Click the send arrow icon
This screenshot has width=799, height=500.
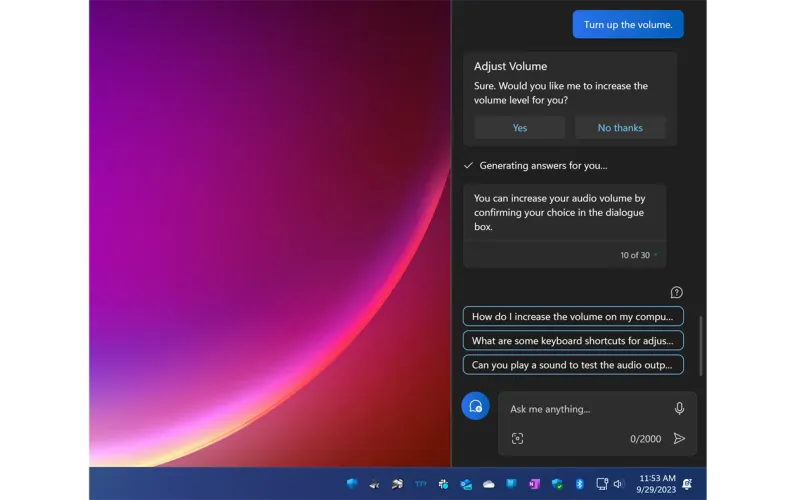pyautogui.click(x=679, y=438)
